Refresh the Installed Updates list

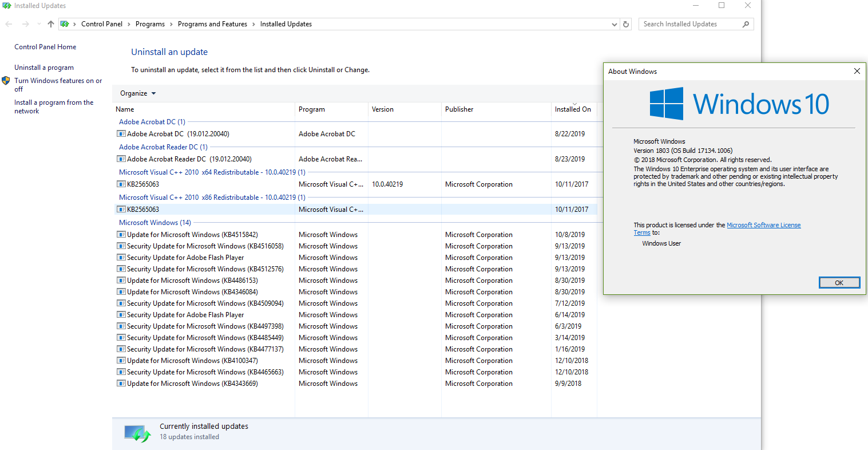pos(626,24)
